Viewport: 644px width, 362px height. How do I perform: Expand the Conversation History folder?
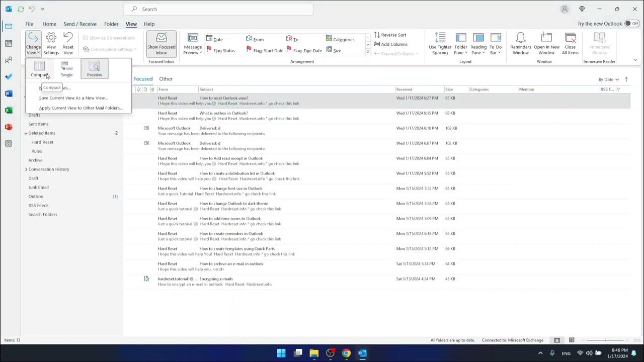(26, 169)
